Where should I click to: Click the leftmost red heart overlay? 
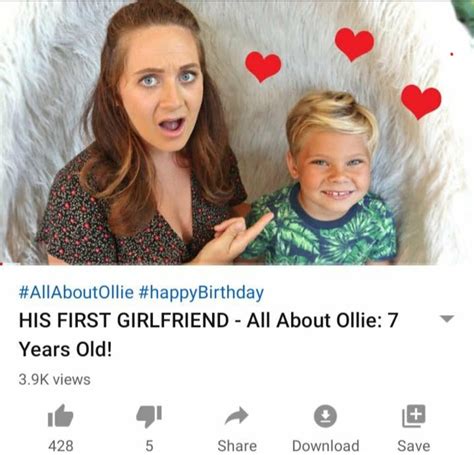[x=263, y=66]
